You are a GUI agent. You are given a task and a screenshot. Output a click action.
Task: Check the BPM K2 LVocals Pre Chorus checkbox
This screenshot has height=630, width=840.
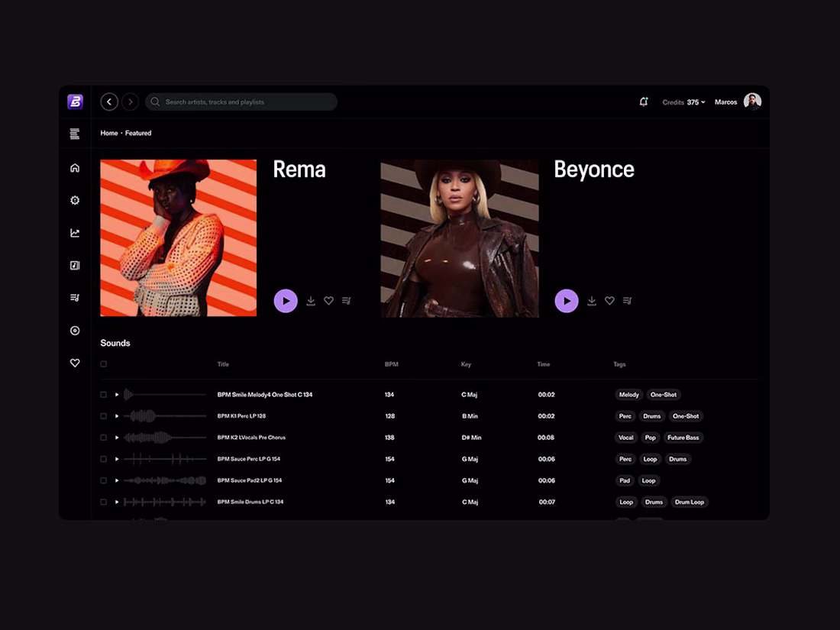click(x=103, y=438)
